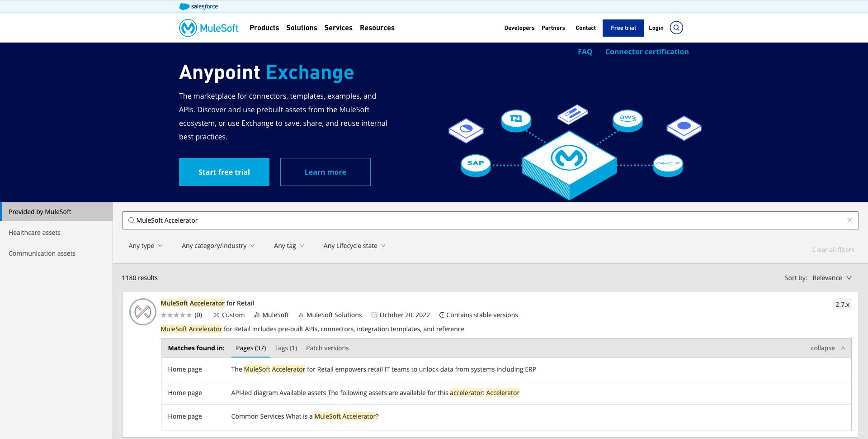Click the header search magnifier icon

[x=676, y=28]
